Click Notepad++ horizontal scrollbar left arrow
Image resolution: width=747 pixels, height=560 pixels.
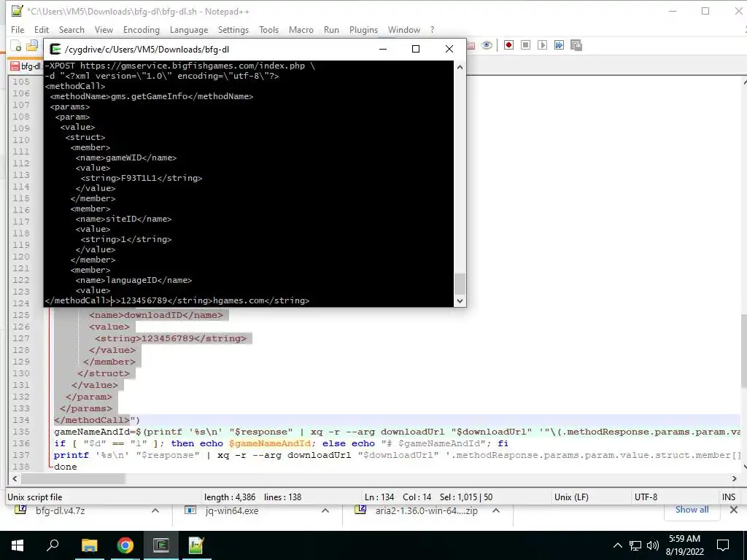point(15,478)
